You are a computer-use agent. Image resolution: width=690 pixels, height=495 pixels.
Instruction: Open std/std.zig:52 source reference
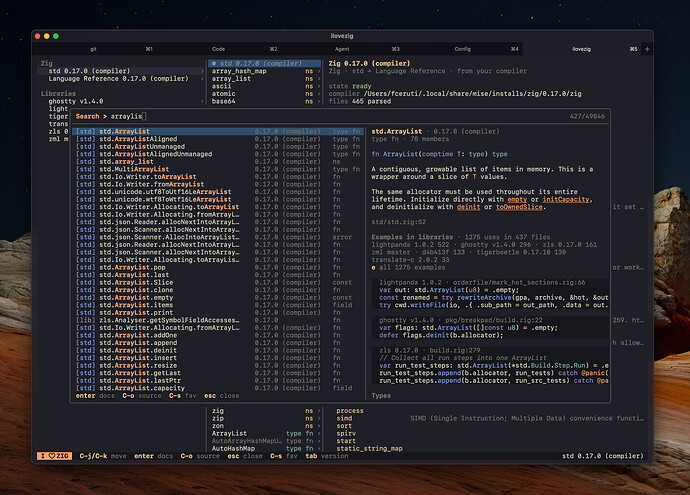pos(399,222)
